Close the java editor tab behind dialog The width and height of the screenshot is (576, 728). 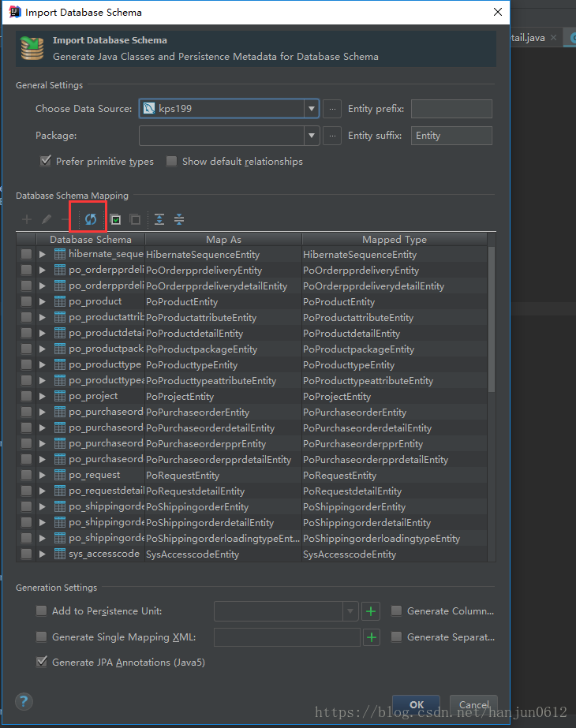(553, 38)
